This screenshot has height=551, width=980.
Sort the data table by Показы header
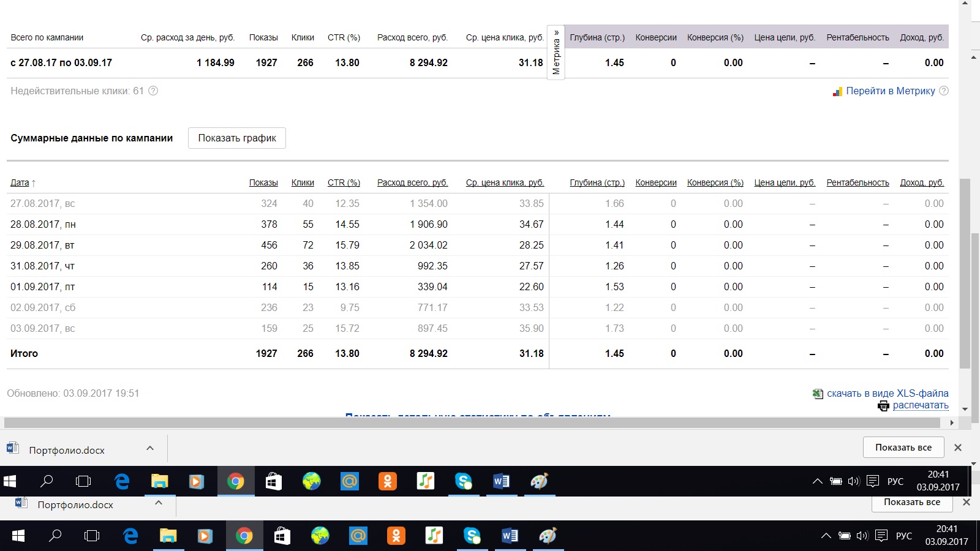(x=263, y=182)
